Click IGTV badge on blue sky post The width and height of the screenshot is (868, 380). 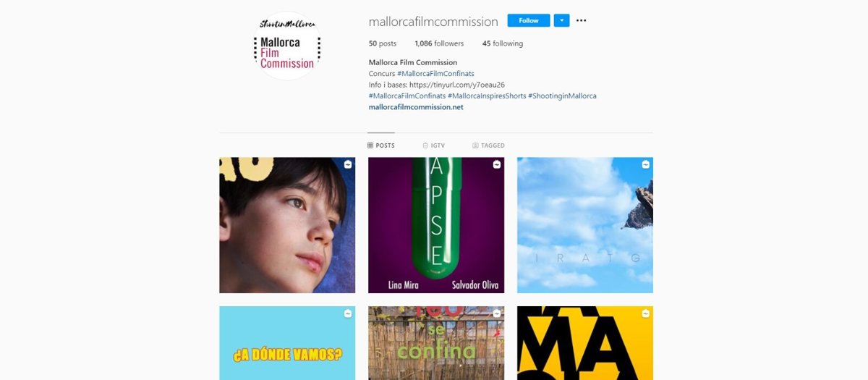pos(645,165)
